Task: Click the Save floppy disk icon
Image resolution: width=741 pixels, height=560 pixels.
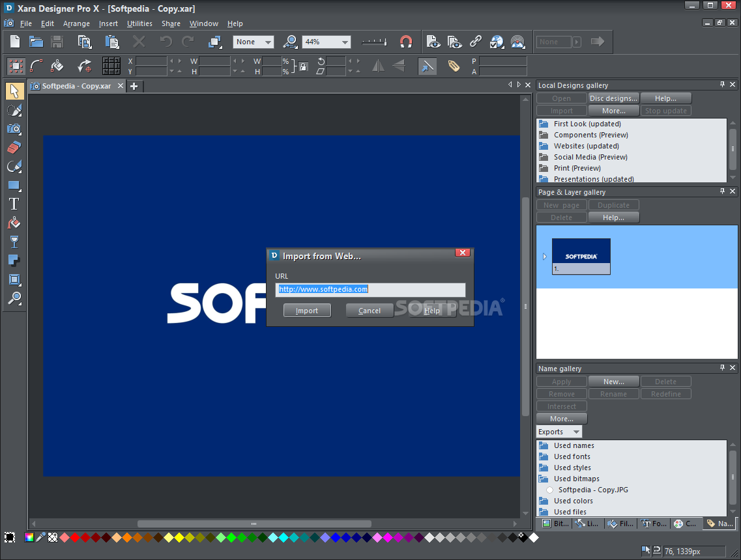Action: point(57,42)
